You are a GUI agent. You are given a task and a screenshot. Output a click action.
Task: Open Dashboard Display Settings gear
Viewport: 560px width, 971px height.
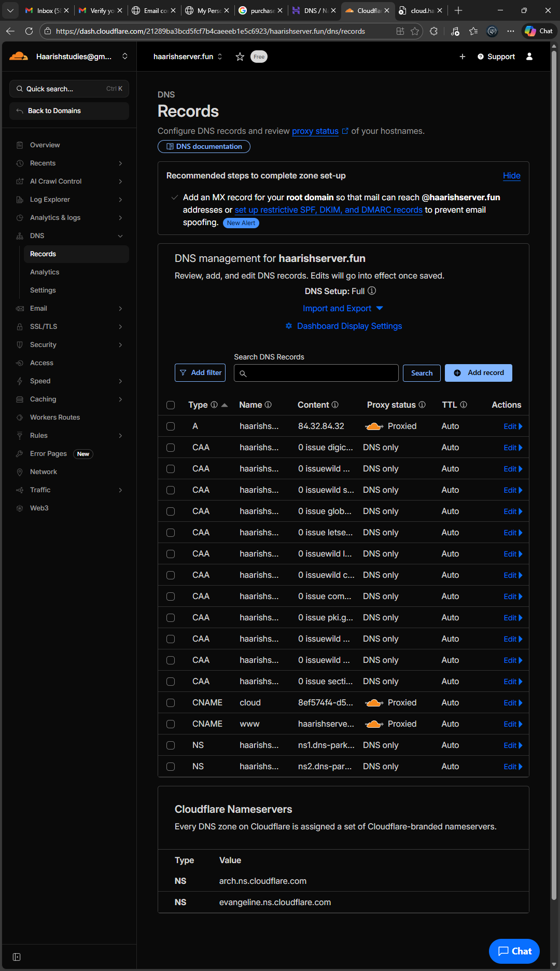pyautogui.click(x=289, y=326)
